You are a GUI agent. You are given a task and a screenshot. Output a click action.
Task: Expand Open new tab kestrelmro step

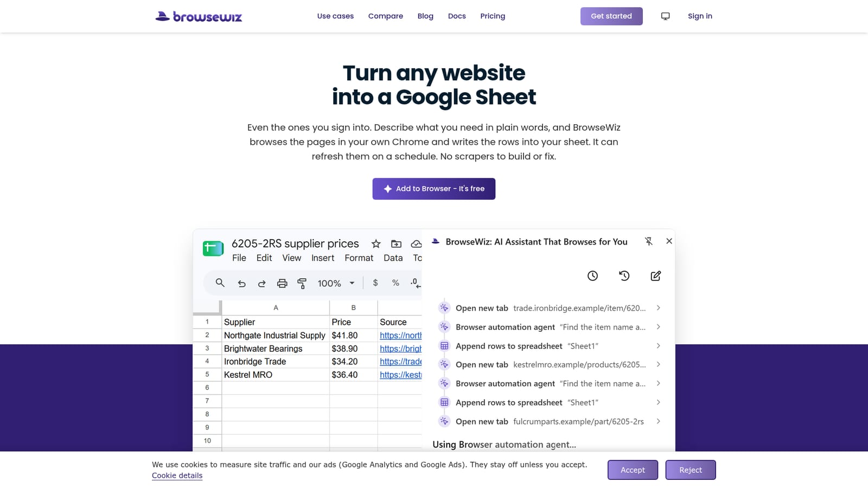[x=658, y=364]
